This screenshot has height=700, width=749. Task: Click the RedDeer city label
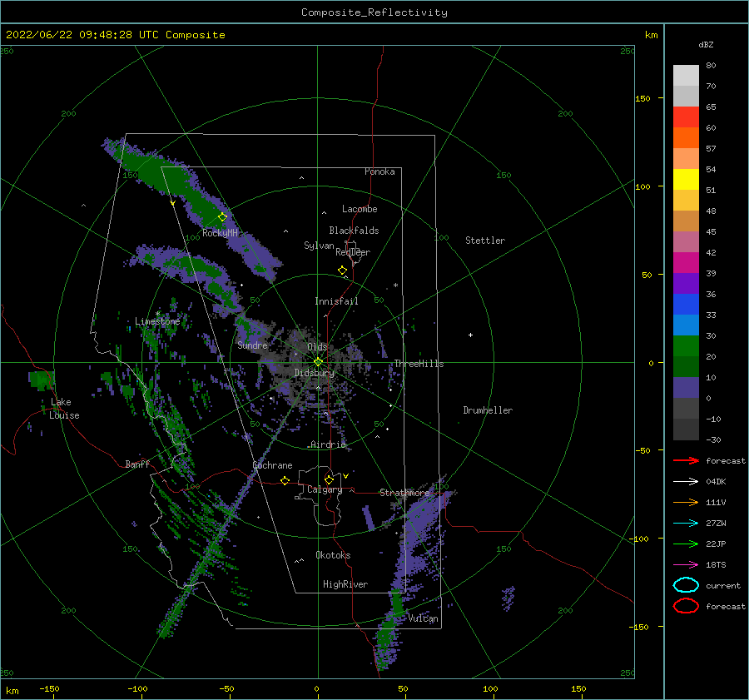pos(353,252)
